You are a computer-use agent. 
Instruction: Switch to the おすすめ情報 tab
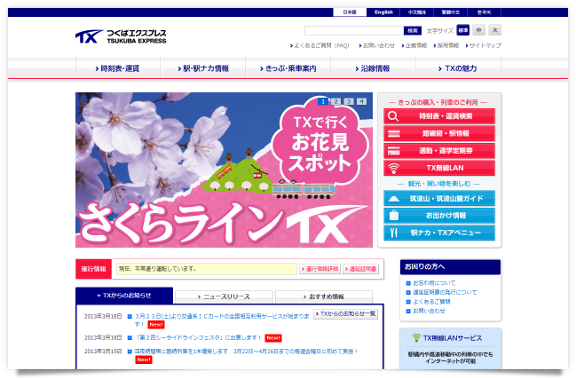(x=324, y=296)
